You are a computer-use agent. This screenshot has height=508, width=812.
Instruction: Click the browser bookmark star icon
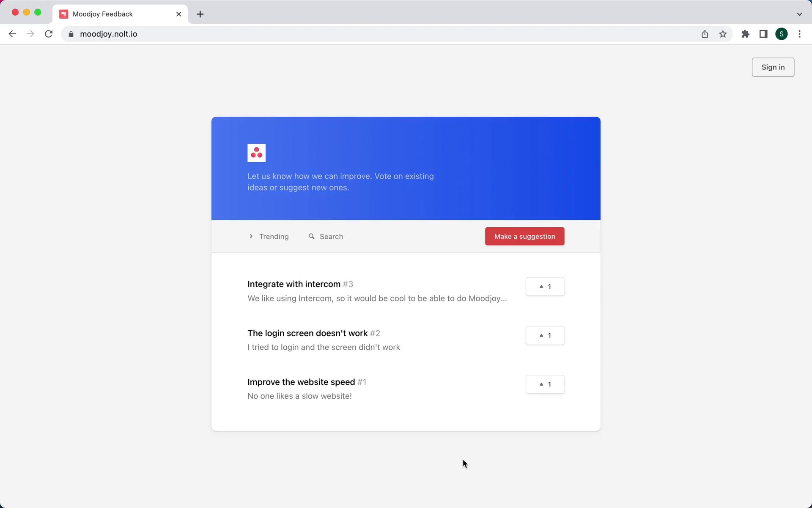coord(723,33)
